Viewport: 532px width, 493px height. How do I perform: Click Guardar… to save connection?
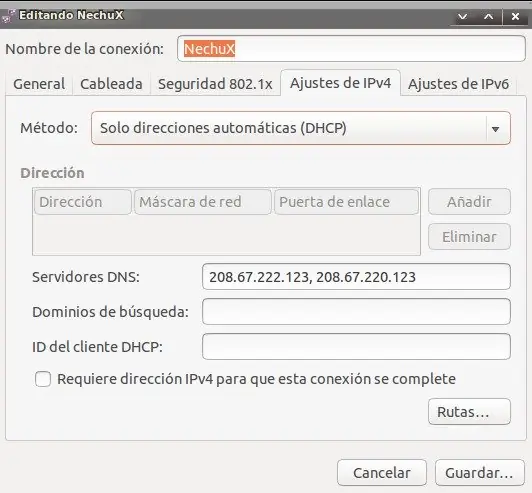pos(480,473)
